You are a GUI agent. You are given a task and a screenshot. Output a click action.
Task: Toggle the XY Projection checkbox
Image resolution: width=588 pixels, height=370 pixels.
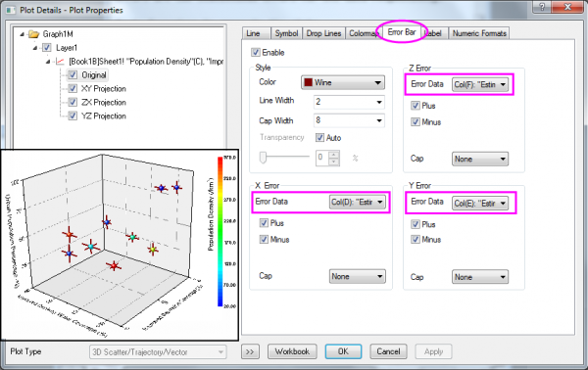[x=73, y=89]
